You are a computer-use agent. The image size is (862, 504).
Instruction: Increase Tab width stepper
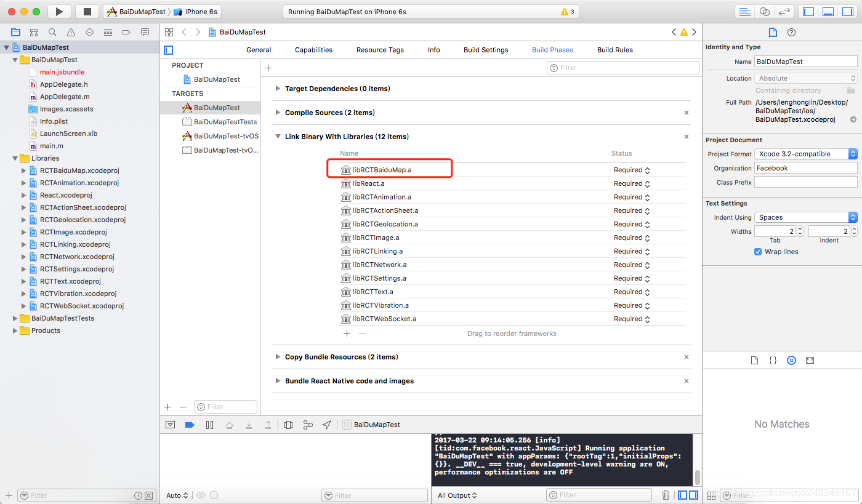(x=800, y=229)
